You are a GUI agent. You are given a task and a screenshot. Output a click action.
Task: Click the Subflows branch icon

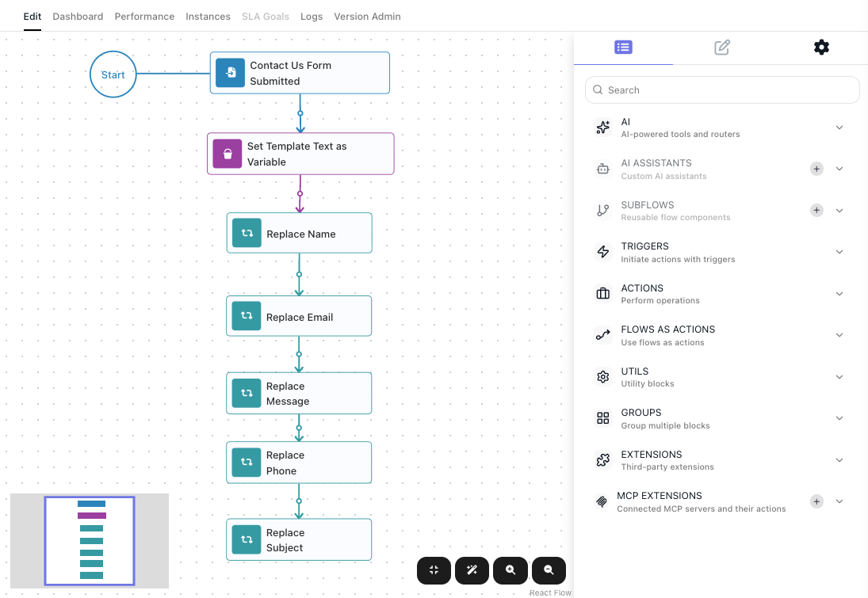click(602, 210)
